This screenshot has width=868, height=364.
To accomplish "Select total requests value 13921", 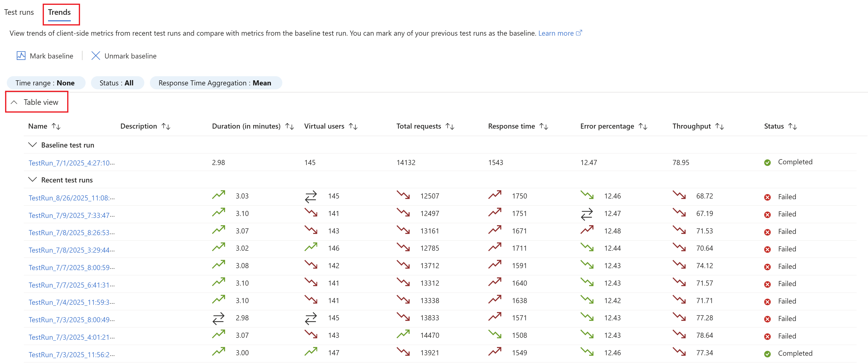I will (430, 353).
